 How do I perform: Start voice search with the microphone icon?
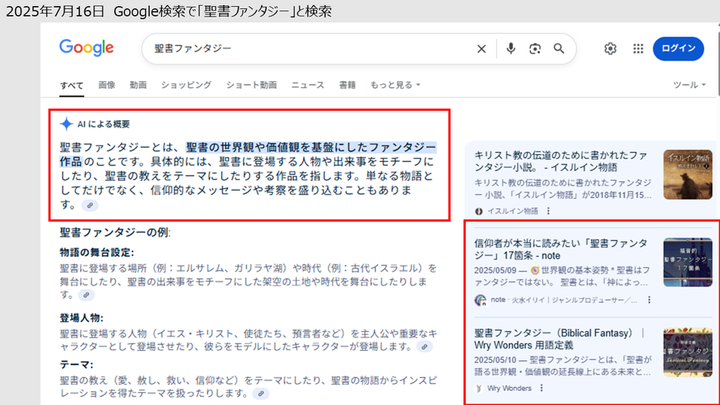coord(511,48)
